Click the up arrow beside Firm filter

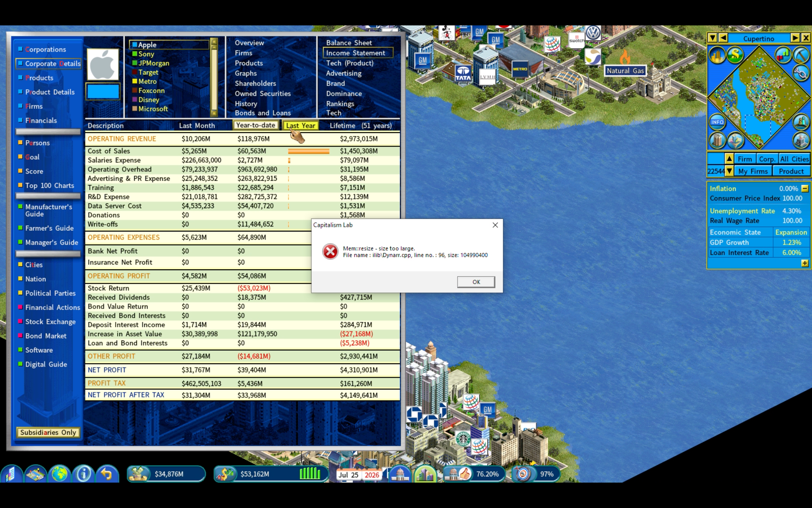729,159
